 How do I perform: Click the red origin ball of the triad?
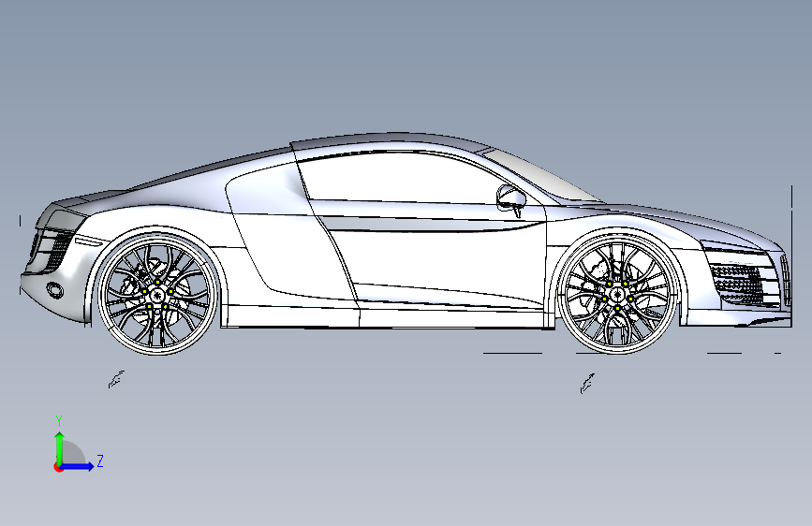coord(58,467)
